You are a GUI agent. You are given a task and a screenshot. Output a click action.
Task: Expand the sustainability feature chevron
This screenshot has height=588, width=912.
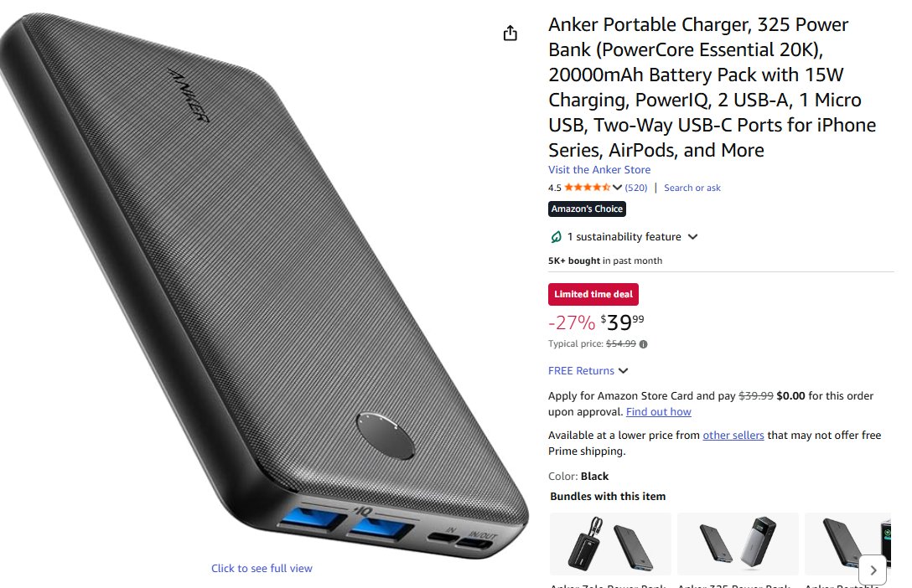[692, 236]
